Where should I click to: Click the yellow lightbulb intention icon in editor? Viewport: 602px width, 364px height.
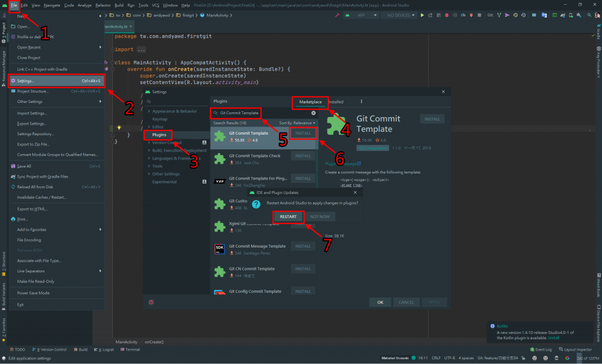119,128
